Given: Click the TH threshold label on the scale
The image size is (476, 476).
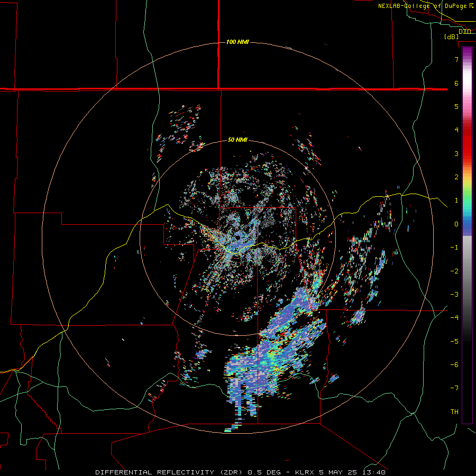Looking at the screenshot, I should coord(454,412).
